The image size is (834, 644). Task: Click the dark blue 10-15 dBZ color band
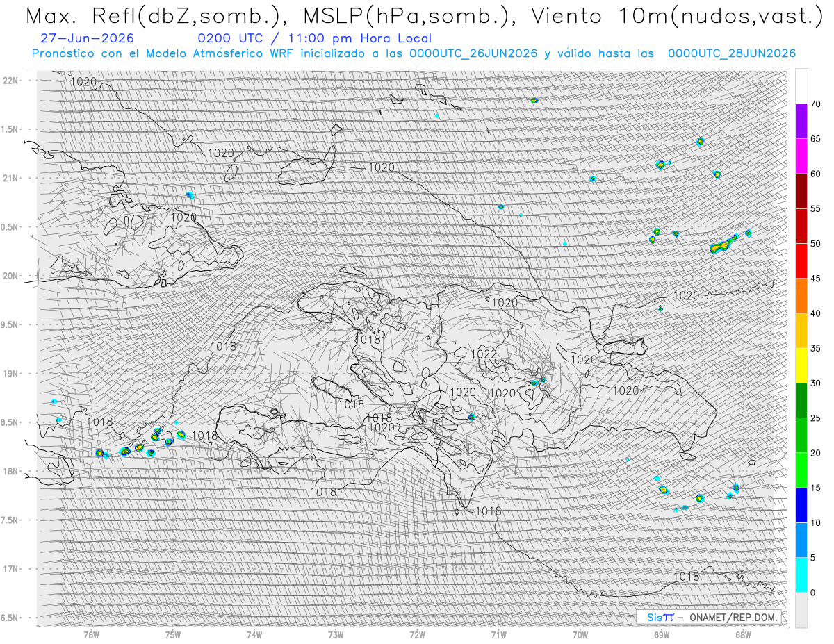(801, 505)
